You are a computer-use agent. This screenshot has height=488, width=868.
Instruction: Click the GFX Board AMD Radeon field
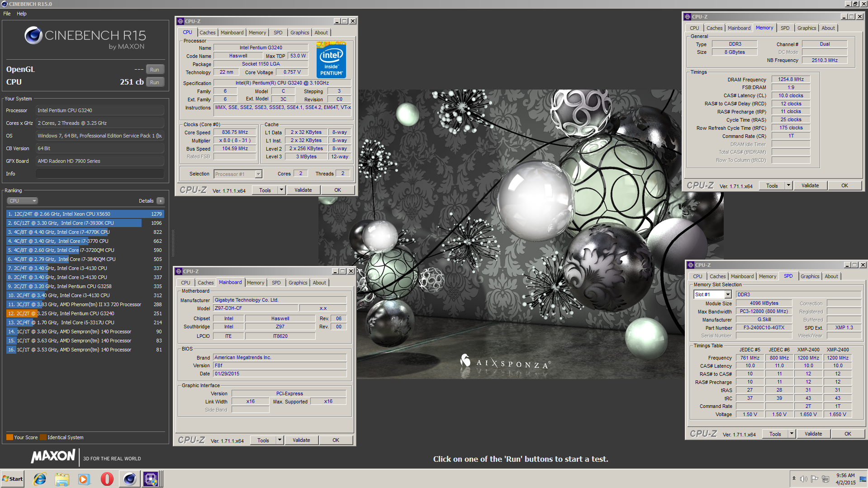100,161
